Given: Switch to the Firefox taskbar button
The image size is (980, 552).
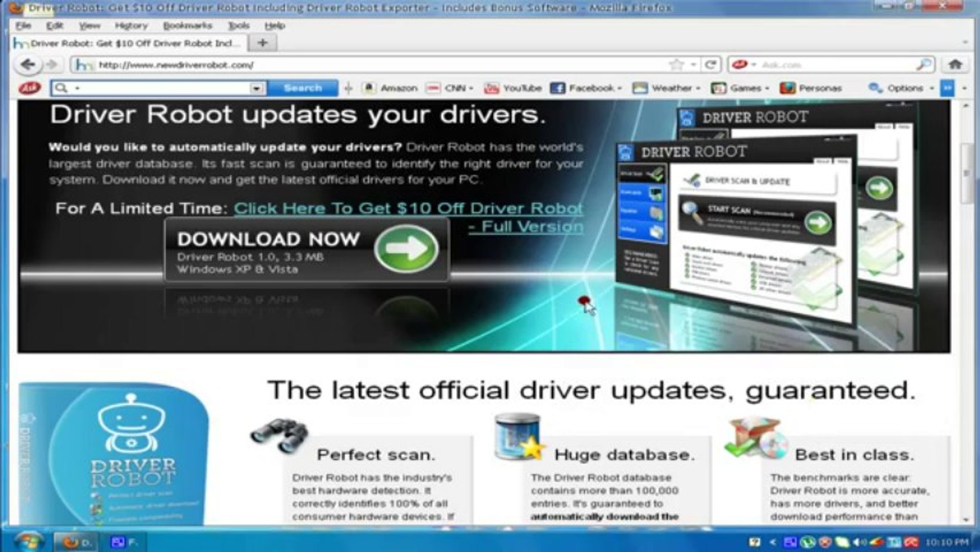Looking at the screenshot, I should point(76,542).
